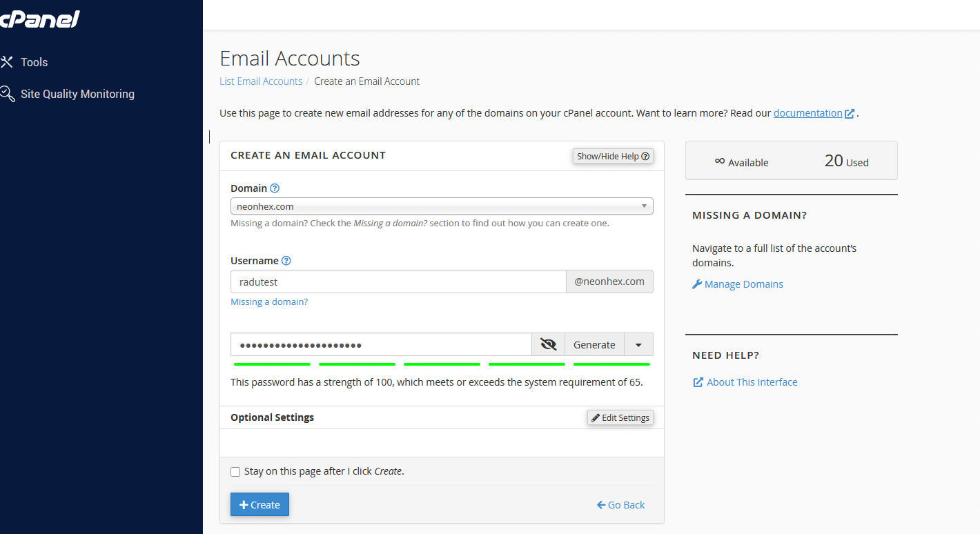Open the neonhex.com domain dropdown
Image resolution: width=980 pixels, height=534 pixels.
(x=442, y=206)
